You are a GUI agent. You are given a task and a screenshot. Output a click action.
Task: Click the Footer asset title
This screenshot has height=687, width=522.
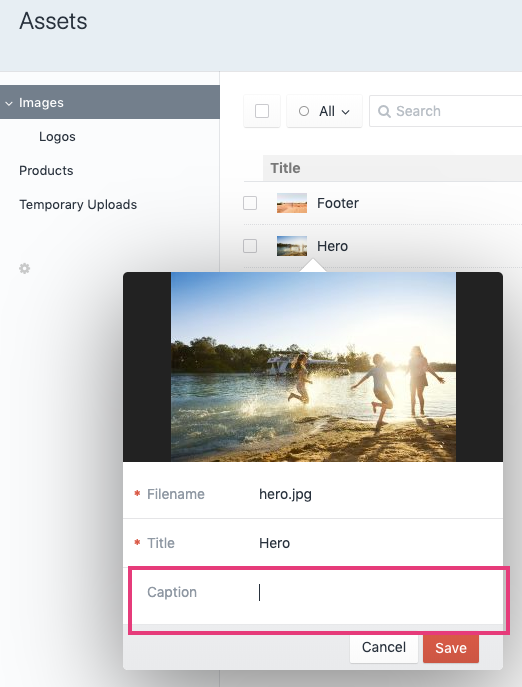tap(338, 203)
